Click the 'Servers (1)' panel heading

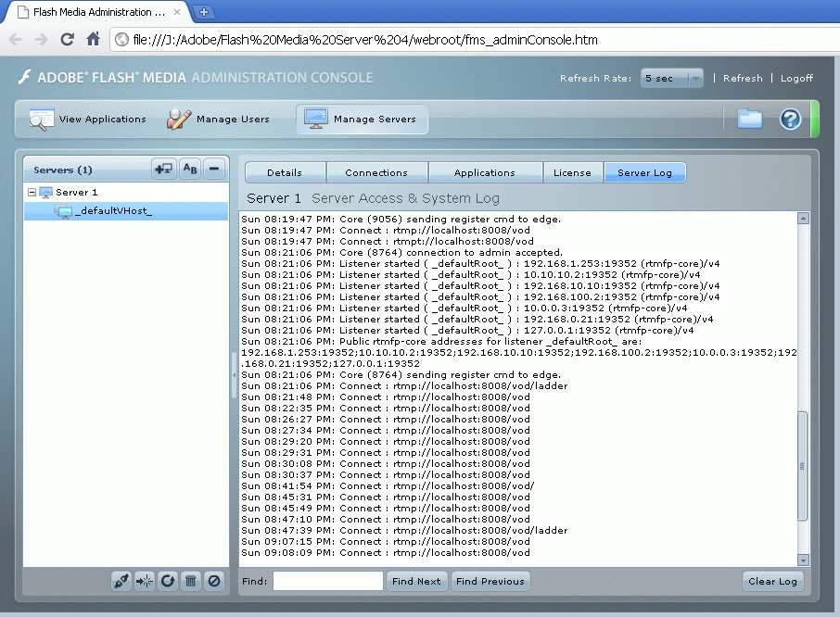63,170
